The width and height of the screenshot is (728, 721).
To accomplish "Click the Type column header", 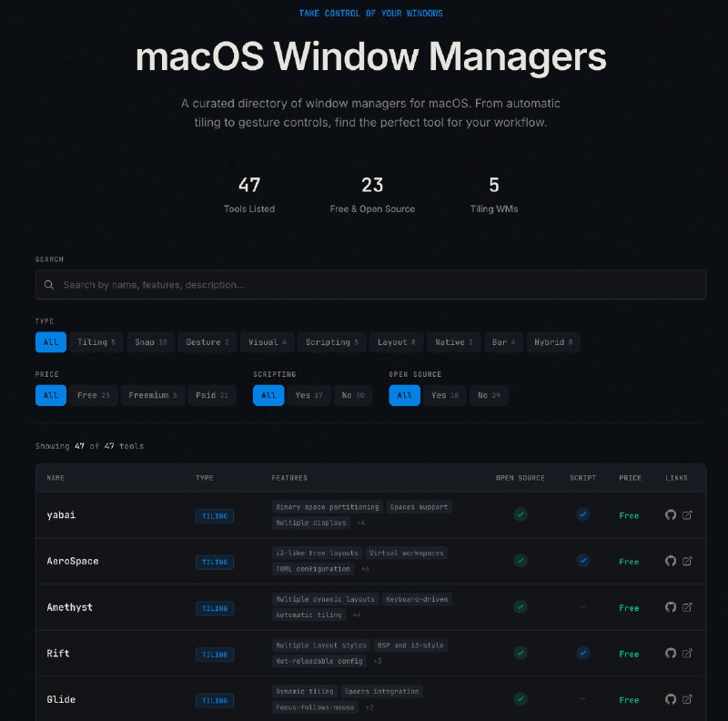I will click(205, 478).
